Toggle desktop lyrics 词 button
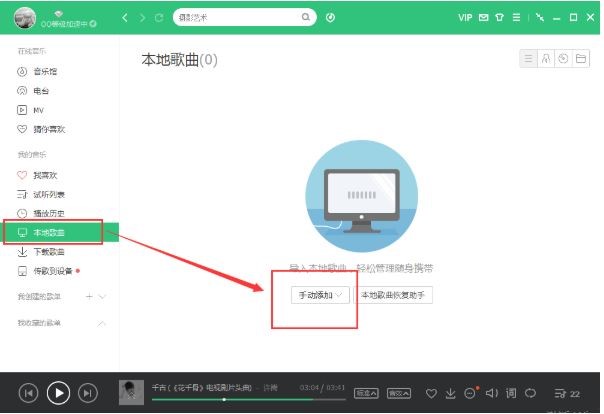Image resolution: width=604 pixels, height=414 pixels. coord(511,393)
